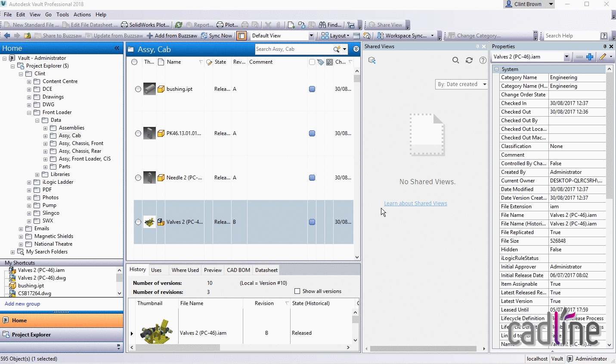The image size is (616, 364).
Task: Click the new shared view icon
Action: [372, 60]
